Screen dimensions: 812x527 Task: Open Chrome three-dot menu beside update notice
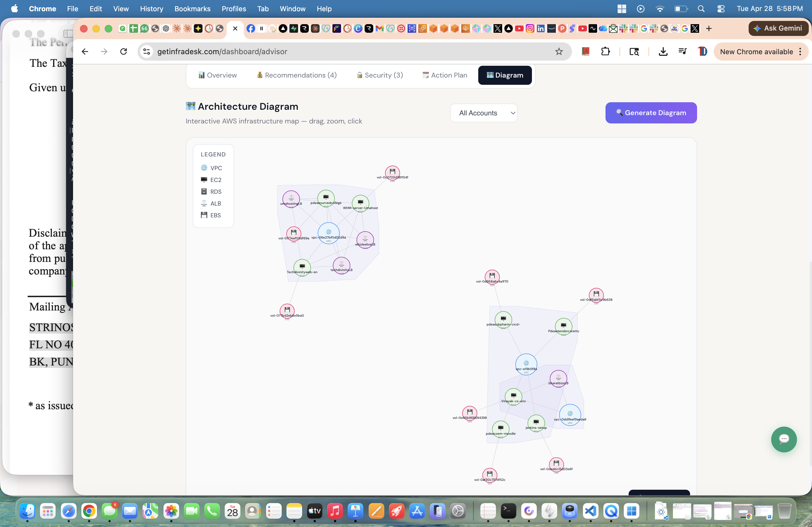800,52
